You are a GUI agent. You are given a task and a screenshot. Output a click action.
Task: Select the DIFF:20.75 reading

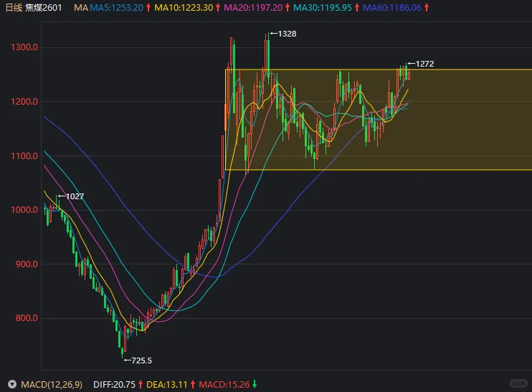point(114,385)
